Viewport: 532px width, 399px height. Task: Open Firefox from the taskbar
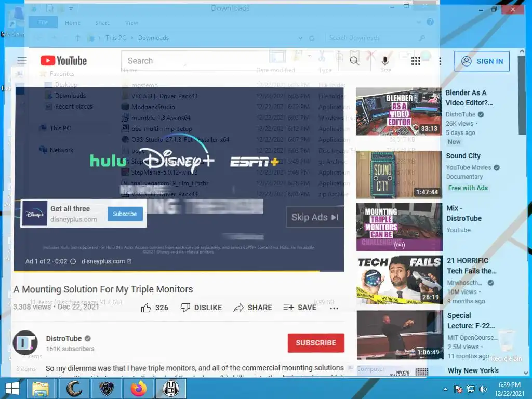coord(139,389)
